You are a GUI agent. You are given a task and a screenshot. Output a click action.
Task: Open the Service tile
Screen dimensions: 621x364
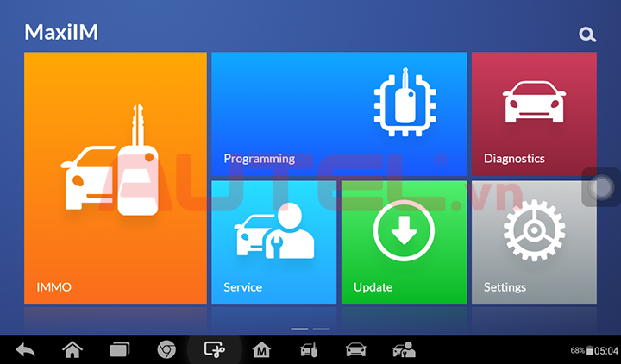[273, 242]
